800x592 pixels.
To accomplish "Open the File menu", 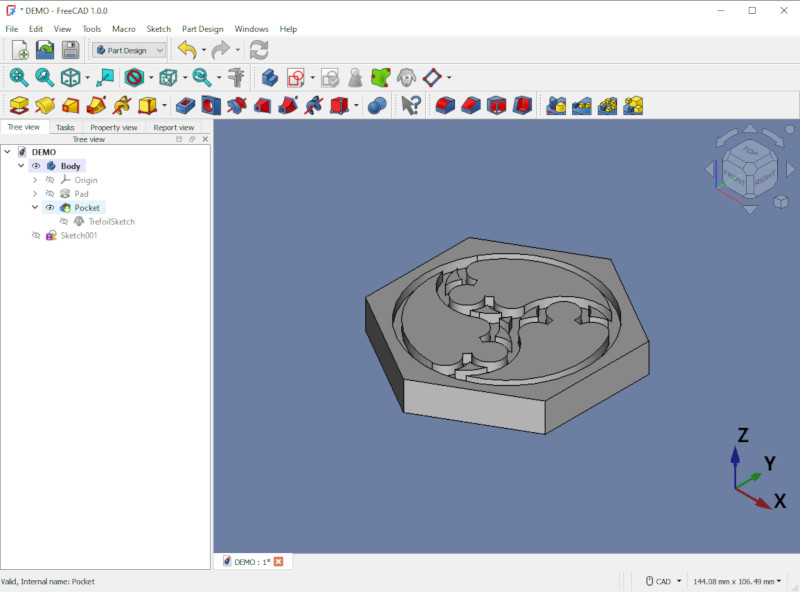I will click(x=11, y=29).
